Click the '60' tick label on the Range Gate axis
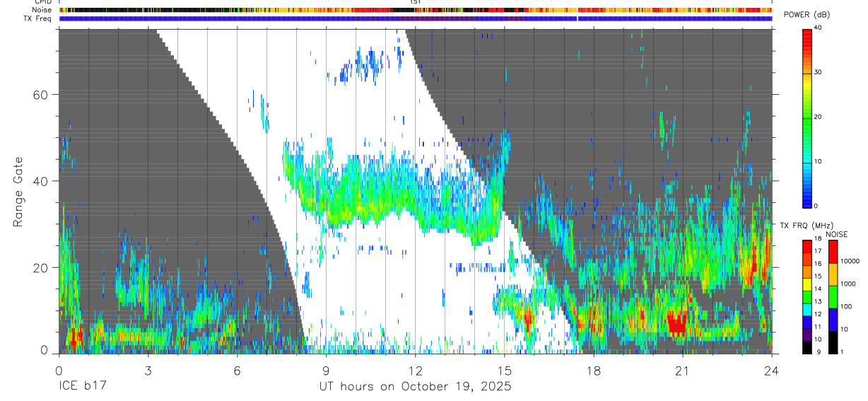 tap(40, 94)
